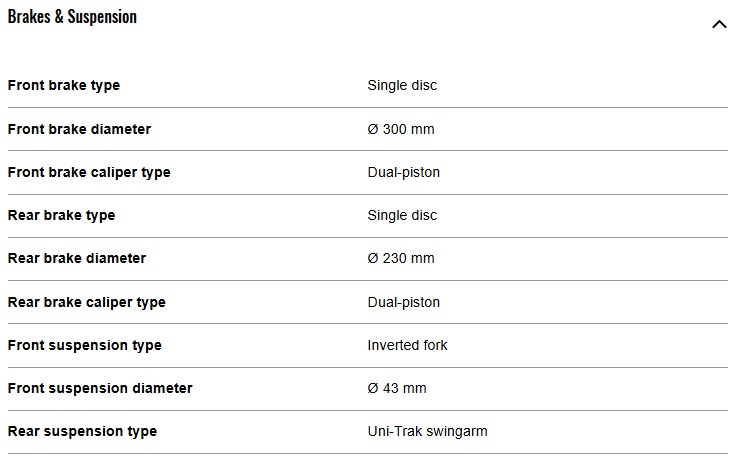Image resolution: width=736 pixels, height=462 pixels.
Task: Select Dual-piston value for front caliper
Action: coord(404,172)
